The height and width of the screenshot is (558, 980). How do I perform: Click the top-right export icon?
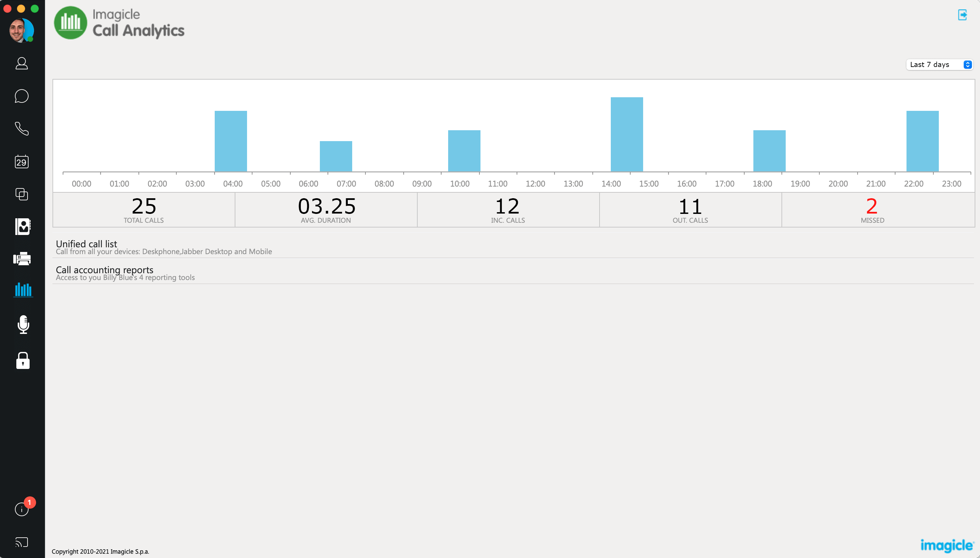point(963,15)
